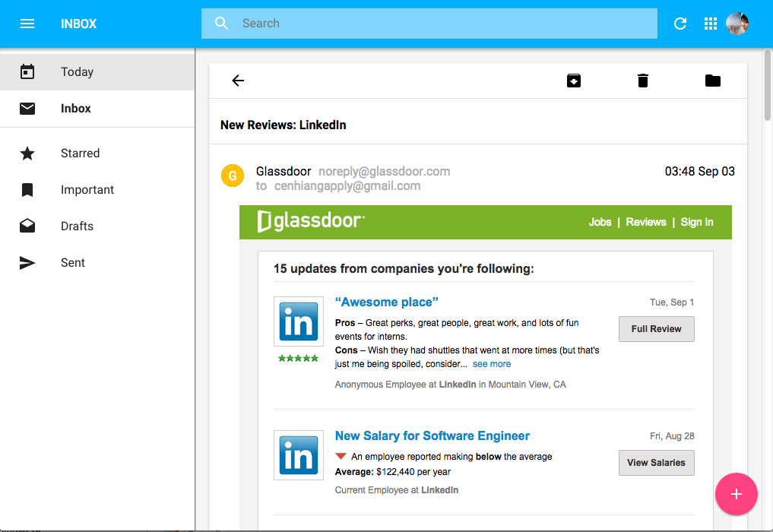
Task: Click the page vertical scrollbar thumb
Action: [x=768, y=85]
